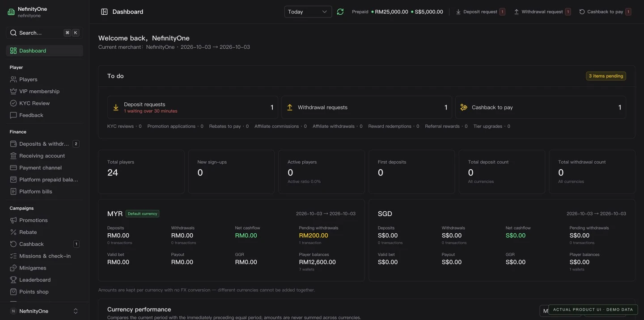Click the refresh data icon
Screen dimensions: 644x320
340,12
